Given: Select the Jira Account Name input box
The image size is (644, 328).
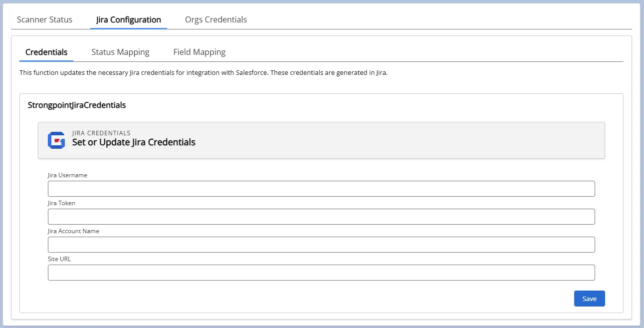Looking at the screenshot, I should [x=321, y=245].
